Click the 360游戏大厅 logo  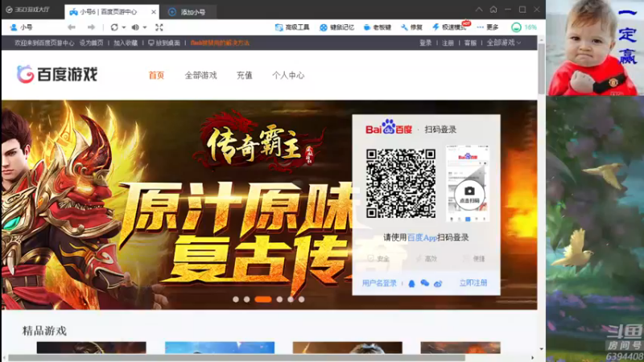point(28,10)
